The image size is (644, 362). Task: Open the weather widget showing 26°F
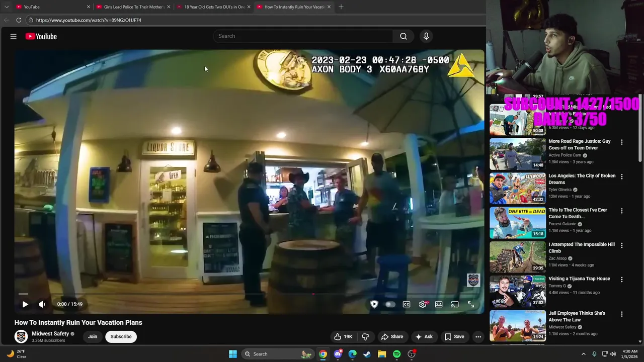coord(16,354)
